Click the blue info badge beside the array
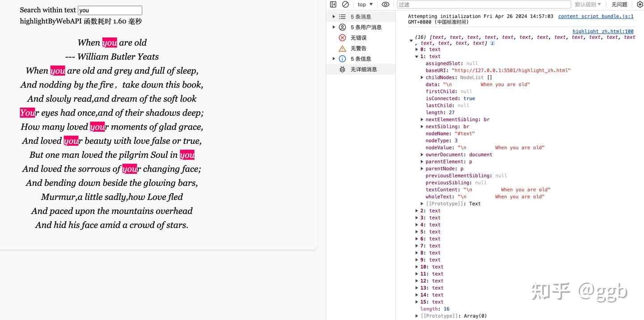Image resolution: width=644 pixels, height=320 pixels. [x=492, y=43]
